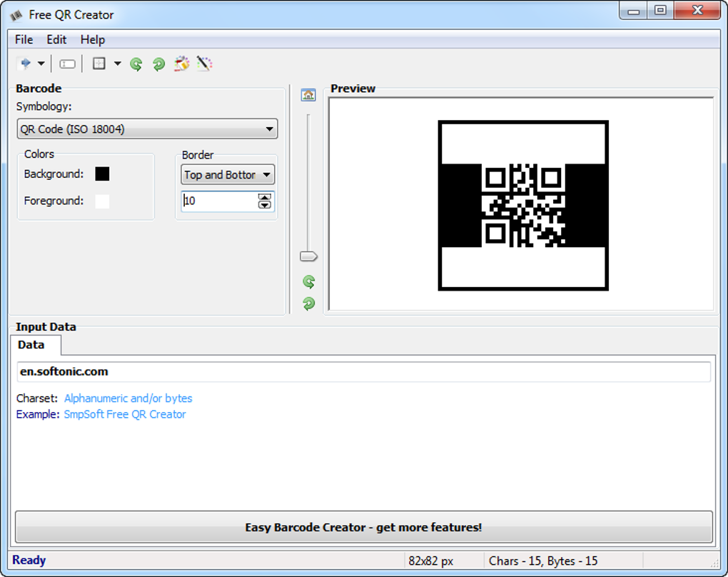Rotate counterclockwise using the toolbar green arrow

click(136, 64)
